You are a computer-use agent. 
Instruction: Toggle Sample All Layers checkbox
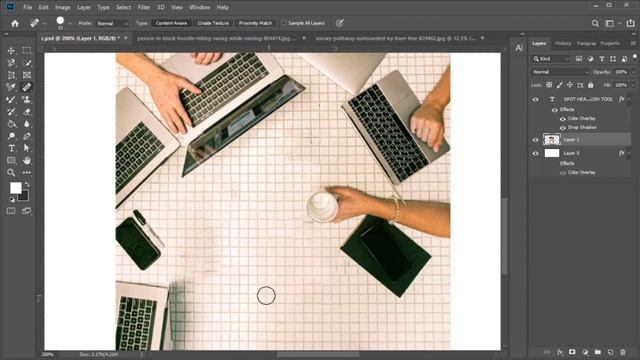[284, 23]
